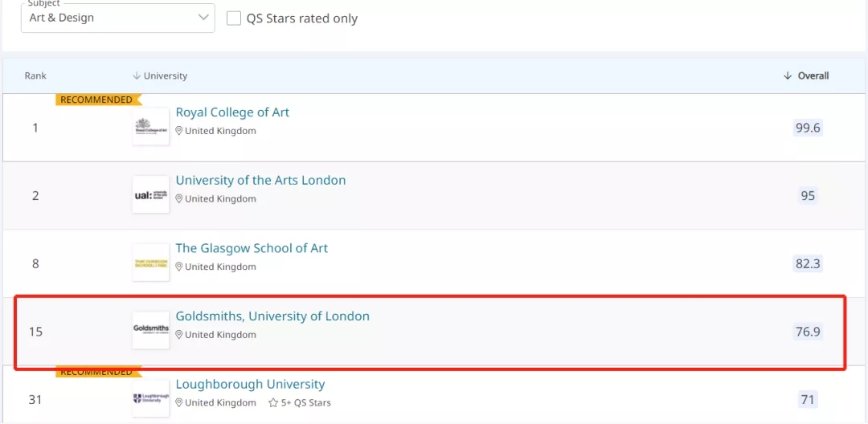This screenshot has width=868, height=424.
Task: Click the Rank column header
Action: point(35,75)
